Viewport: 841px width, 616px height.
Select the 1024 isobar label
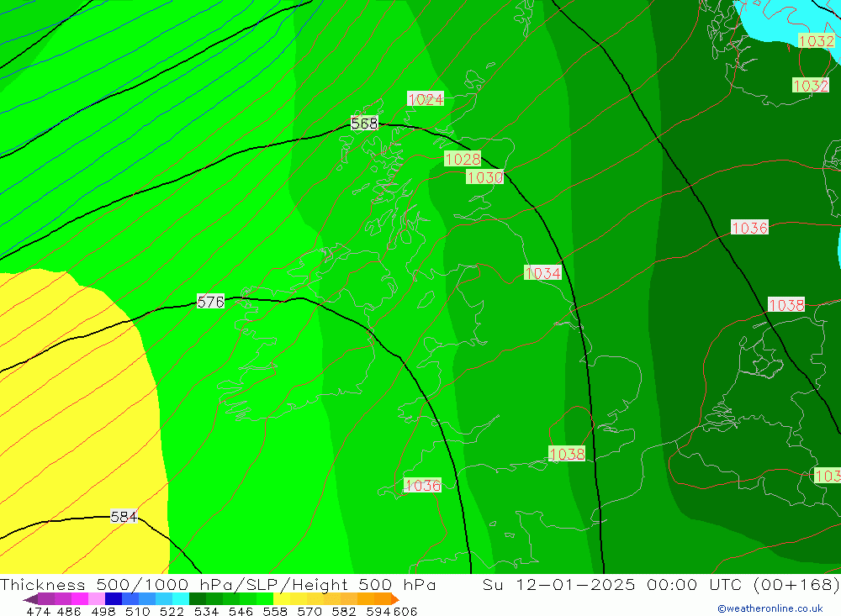[426, 99]
